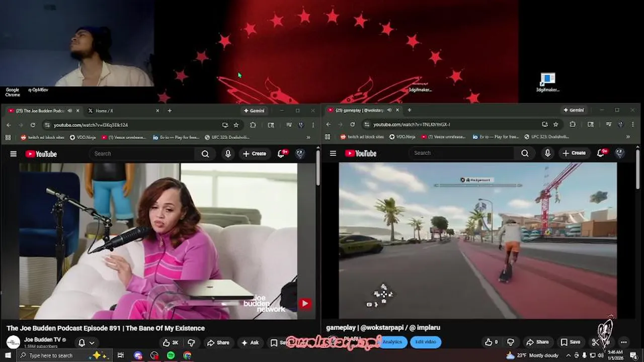Like the Joe Budden Podcast video
Image resolution: width=644 pixels, height=362 pixels.
click(170, 342)
